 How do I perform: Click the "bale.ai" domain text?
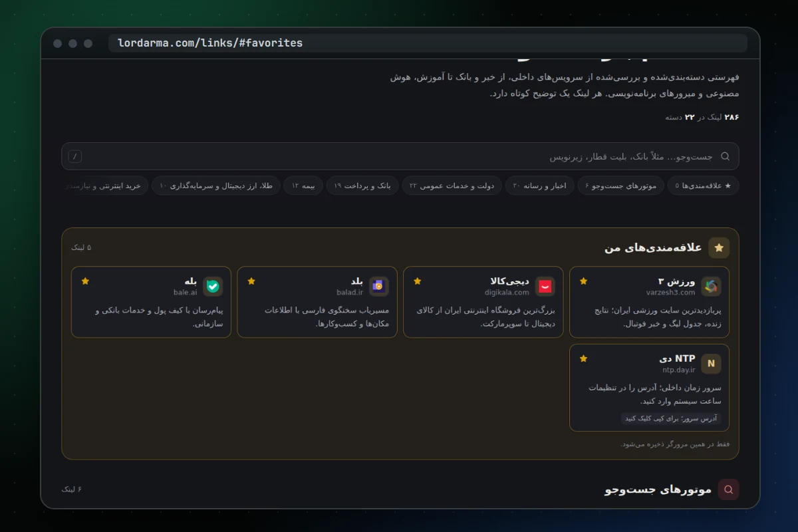pyautogui.click(x=186, y=293)
